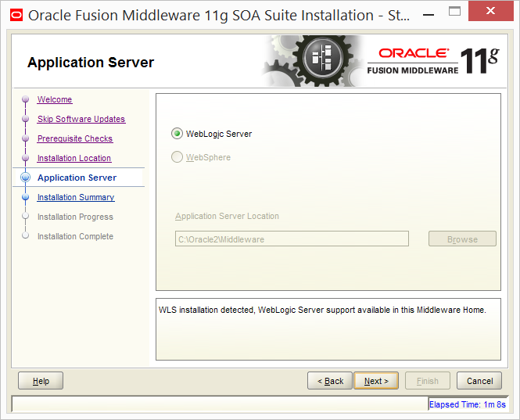Screen dimensions: 520x420
Task: Click the Prerequisite Checks bullet icon
Action: 25,138
